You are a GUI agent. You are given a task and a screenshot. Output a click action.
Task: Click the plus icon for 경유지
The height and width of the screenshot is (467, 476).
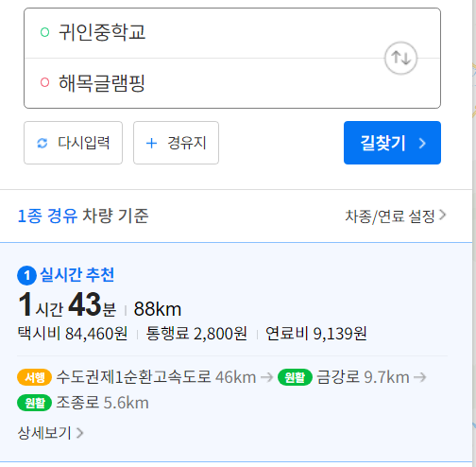point(151,143)
